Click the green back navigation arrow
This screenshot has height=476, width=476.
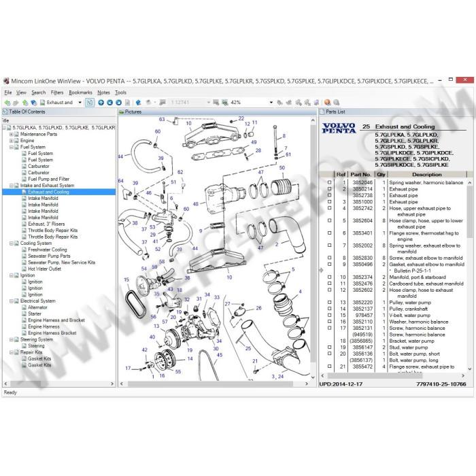(7, 103)
